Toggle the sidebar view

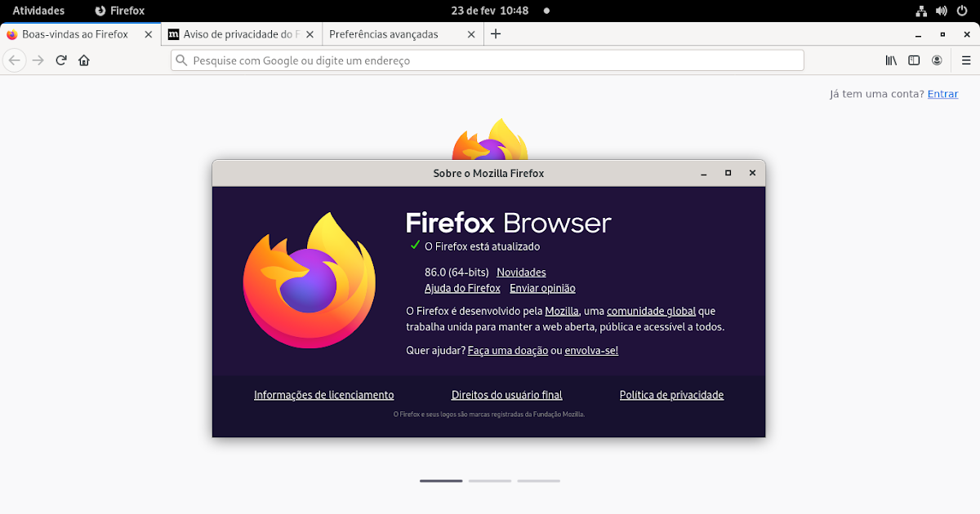914,60
